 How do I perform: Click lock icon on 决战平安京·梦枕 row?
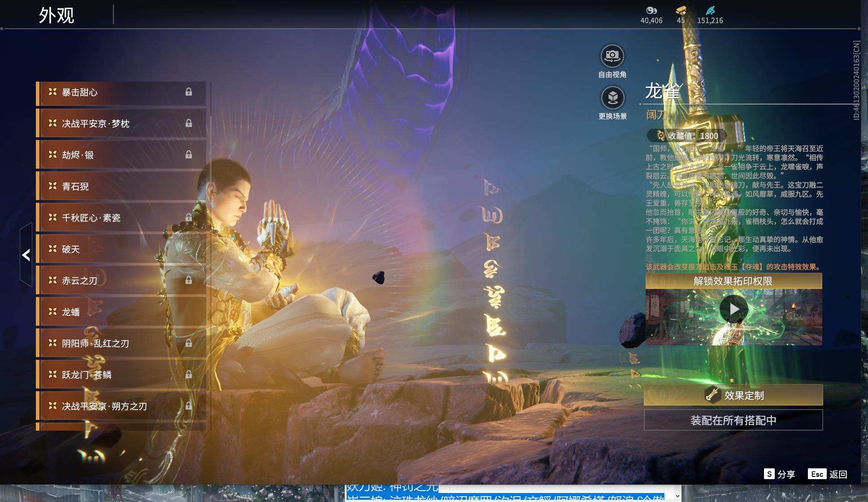[189, 123]
